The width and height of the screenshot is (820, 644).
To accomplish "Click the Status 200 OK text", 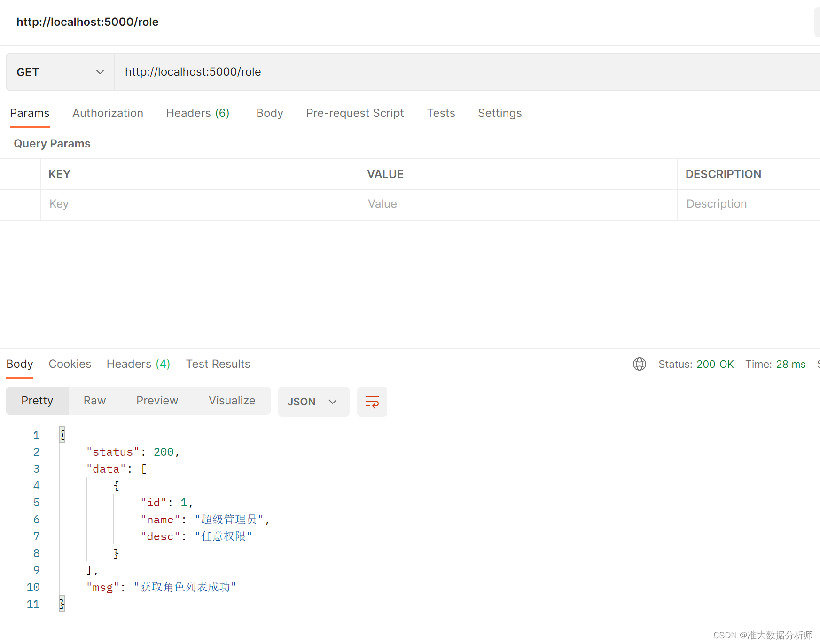I will pos(696,364).
